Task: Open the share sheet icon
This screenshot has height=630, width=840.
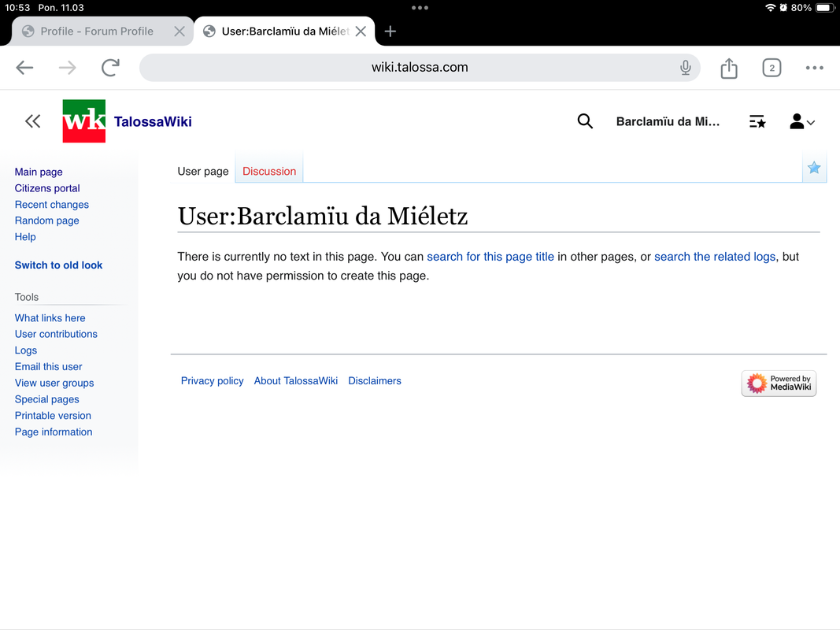Action: 728,68
